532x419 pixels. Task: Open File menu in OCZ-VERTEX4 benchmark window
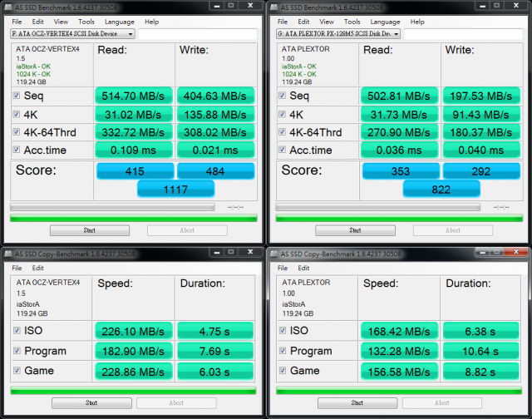tap(17, 22)
